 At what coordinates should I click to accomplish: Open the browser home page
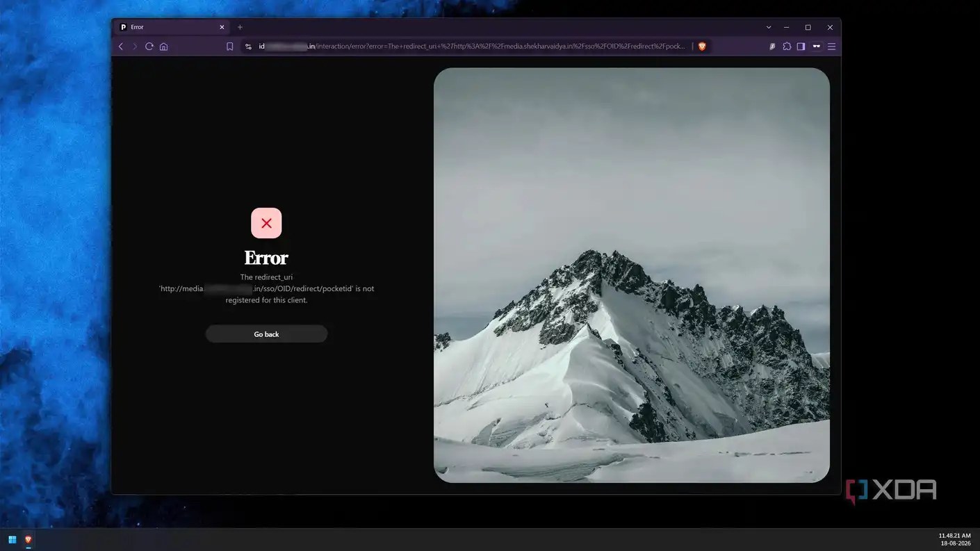click(x=163, y=47)
